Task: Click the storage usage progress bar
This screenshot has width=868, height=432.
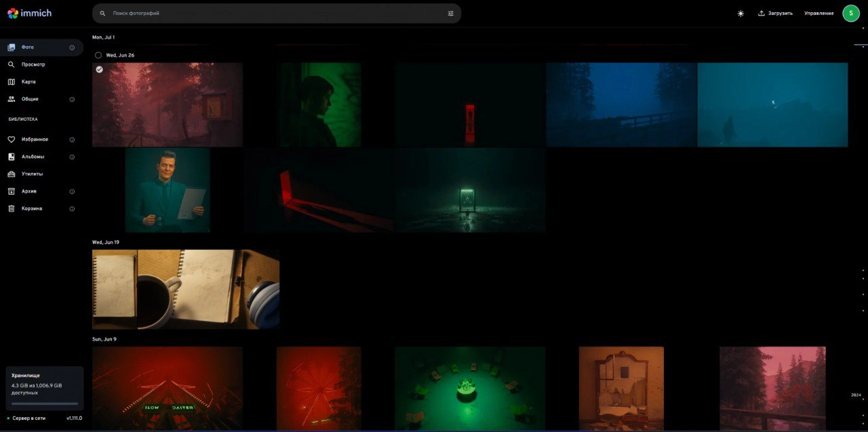Action: point(45,404)
